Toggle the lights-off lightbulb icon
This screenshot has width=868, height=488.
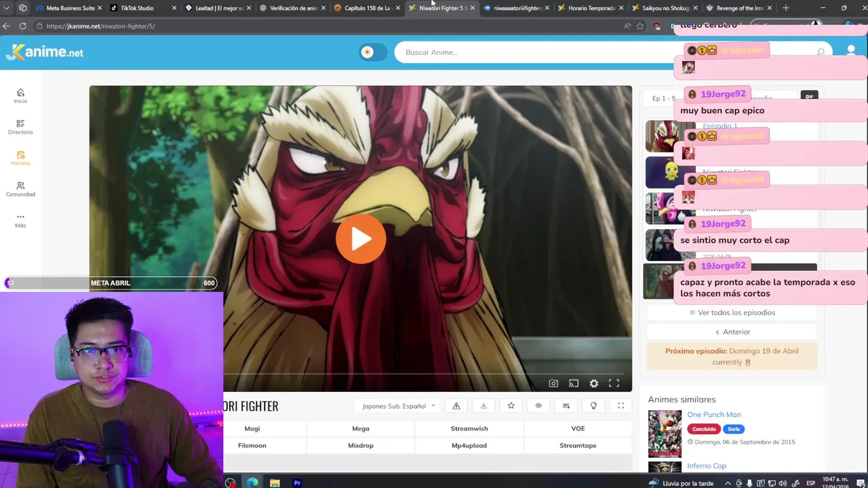tap(593, 406)
